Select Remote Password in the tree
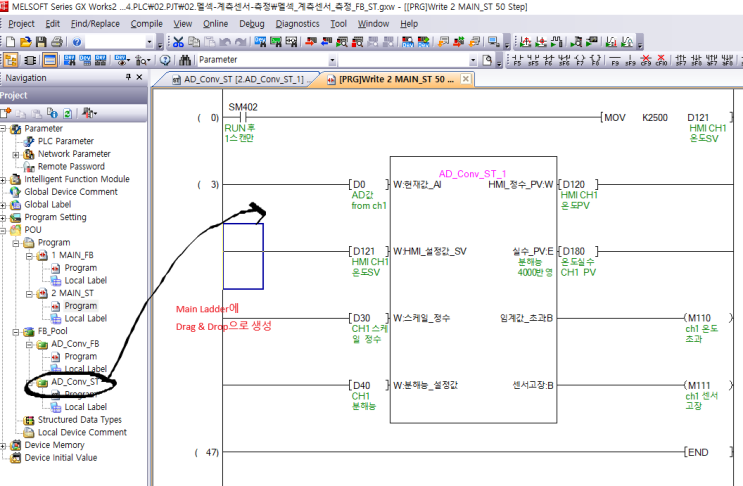 point(71,167)
